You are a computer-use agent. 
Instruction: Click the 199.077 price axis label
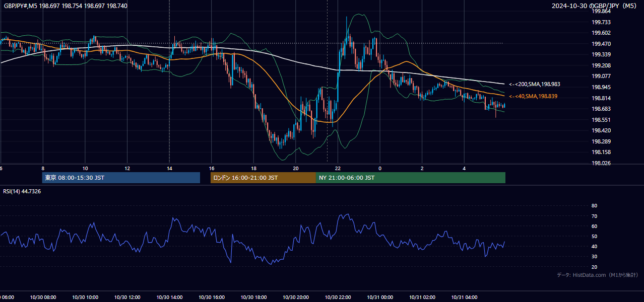tap(601, 77)
